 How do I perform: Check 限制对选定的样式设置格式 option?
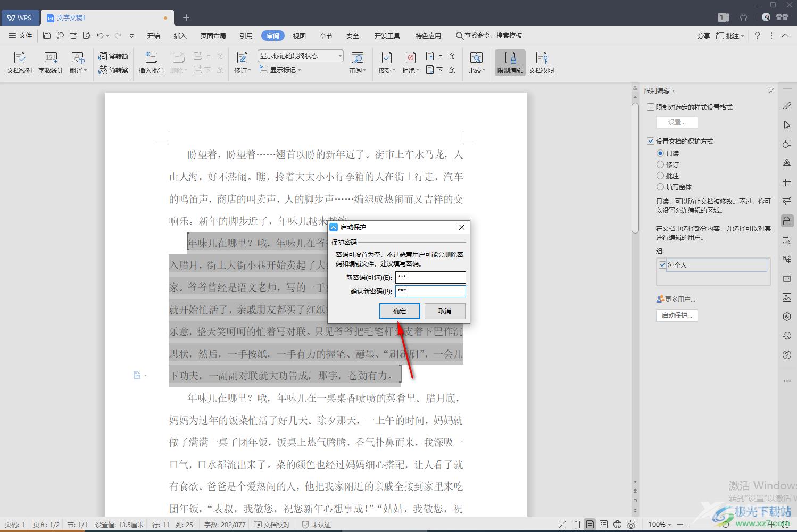tap(651, 107)
